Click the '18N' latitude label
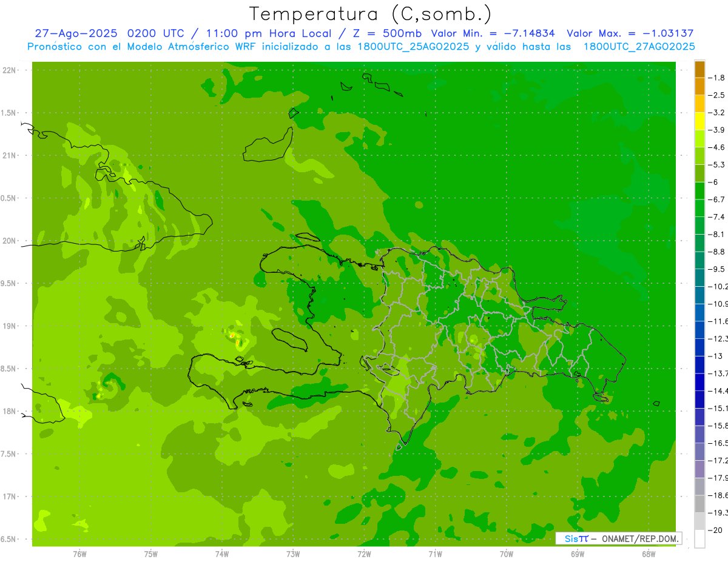 point(10,412)
